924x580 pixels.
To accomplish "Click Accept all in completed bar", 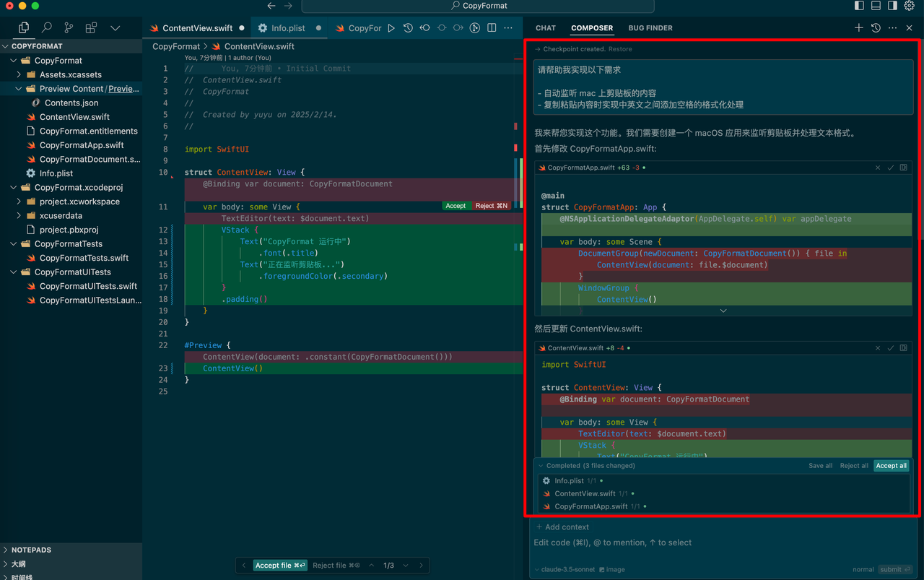I will pos(892,466).
